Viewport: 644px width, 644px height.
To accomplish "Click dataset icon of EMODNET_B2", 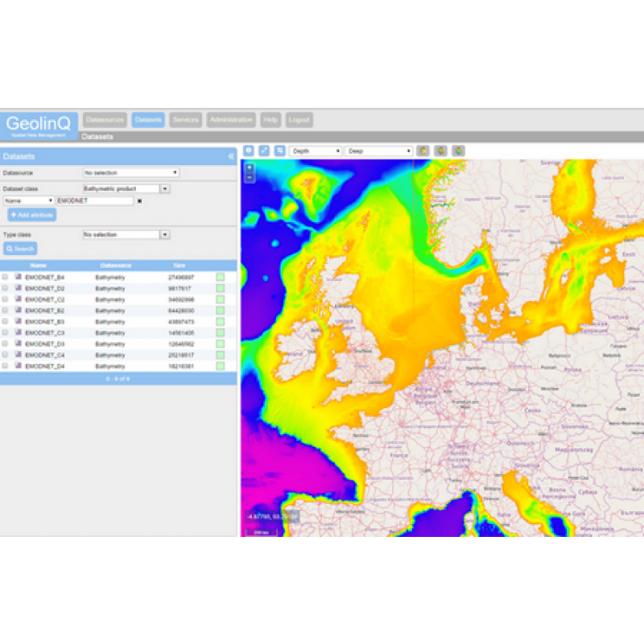I will pos(19,310).
